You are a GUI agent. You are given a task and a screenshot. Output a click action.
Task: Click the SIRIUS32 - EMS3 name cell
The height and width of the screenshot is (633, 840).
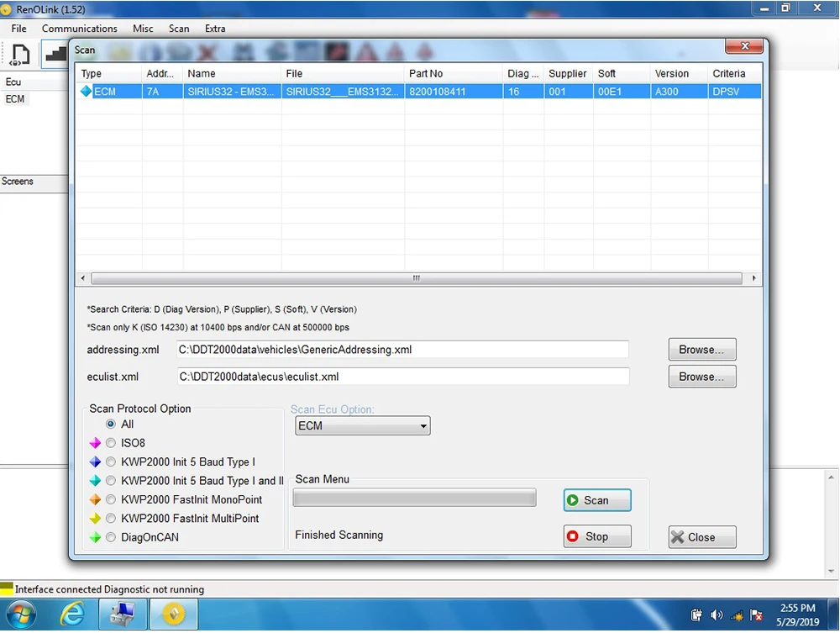pos(232,92)
